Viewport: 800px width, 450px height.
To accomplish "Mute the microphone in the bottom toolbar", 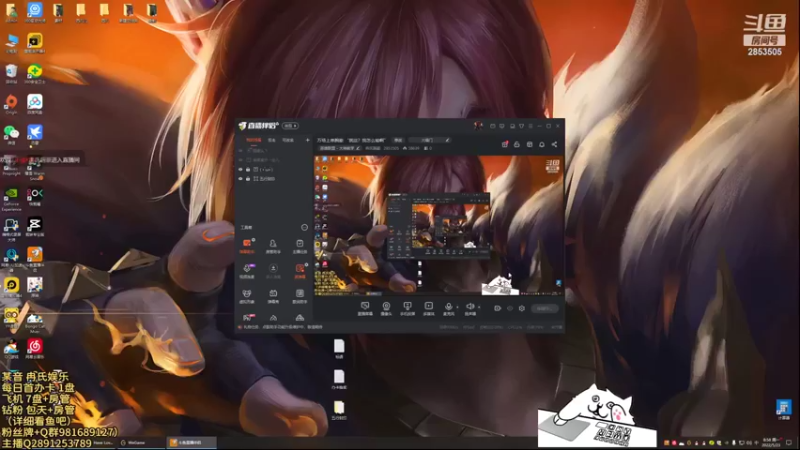I will (448, 308).
